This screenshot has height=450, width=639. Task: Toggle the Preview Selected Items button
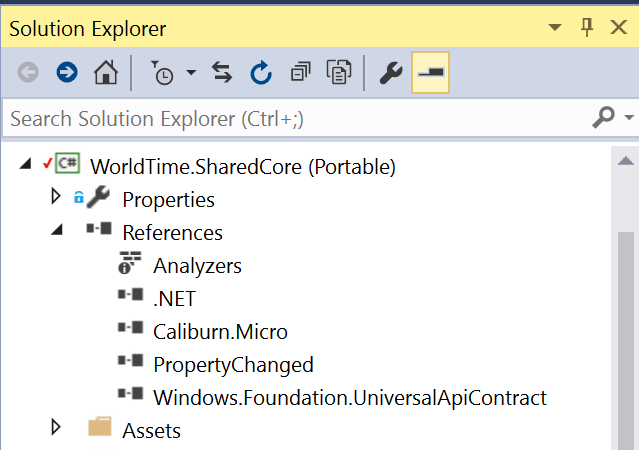point(430,73)
